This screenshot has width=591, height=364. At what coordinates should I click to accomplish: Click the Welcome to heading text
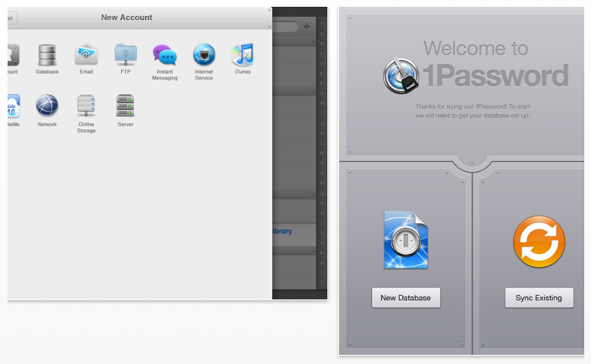(476, 49)
